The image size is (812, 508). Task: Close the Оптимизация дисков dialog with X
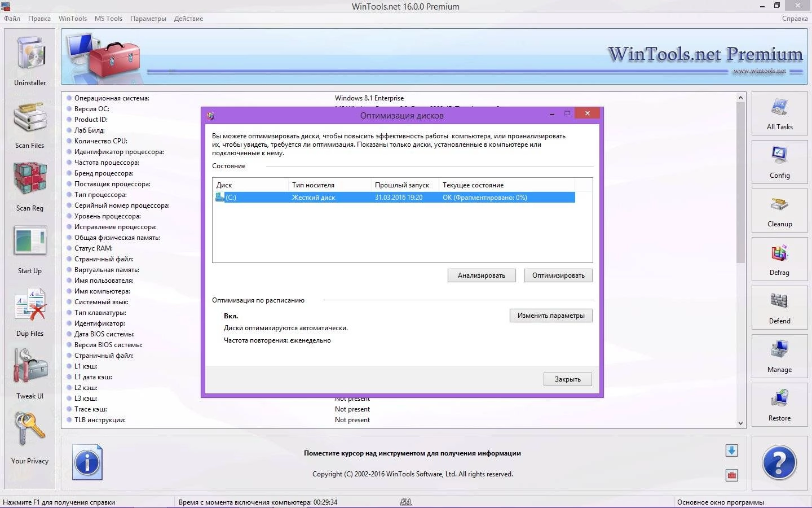click(587, 113)
